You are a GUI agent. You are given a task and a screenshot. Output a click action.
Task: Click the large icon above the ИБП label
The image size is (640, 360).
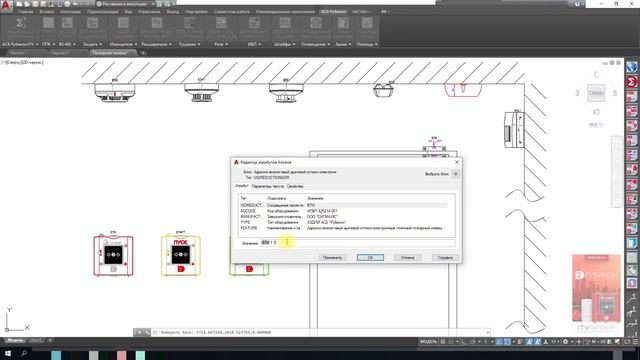point(253,23)
